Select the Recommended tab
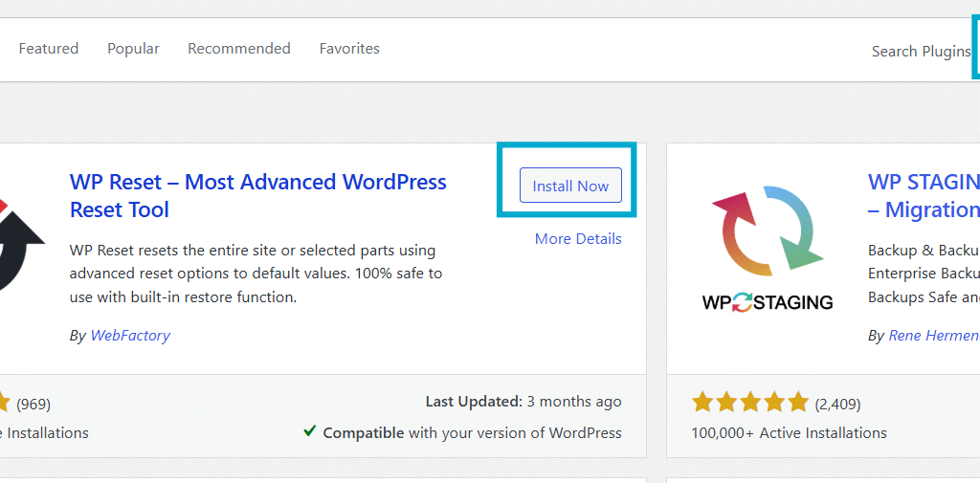Viewport: 980px width, 483px height. [238, 49]
